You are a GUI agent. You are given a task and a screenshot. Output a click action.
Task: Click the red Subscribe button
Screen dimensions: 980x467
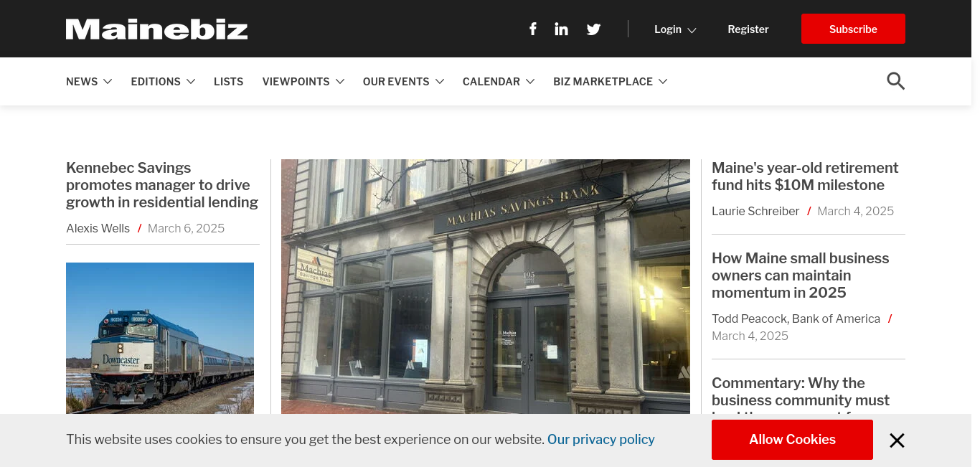click(853, 29)
